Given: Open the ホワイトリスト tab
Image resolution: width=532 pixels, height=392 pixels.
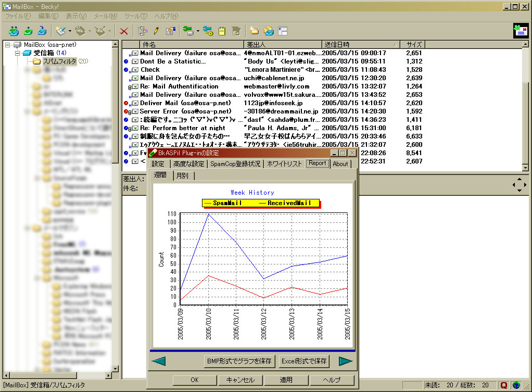Looking at the screenshot, I should click(284, 164).
